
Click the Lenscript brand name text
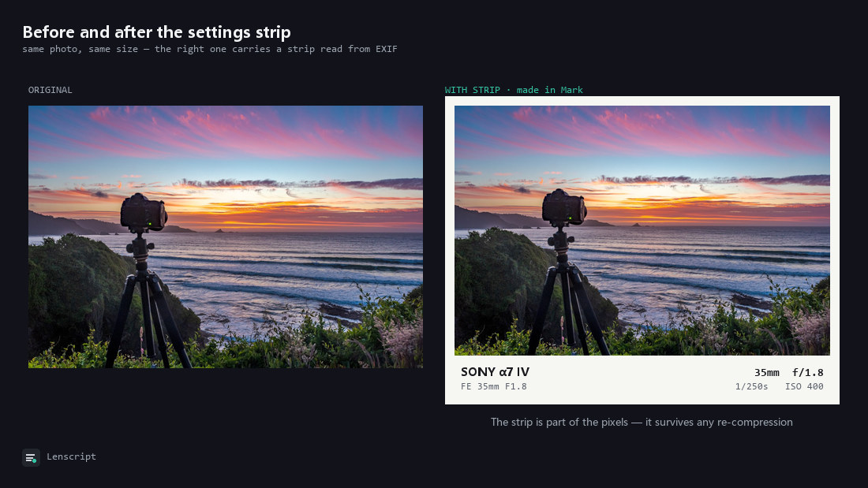tap(71, 456)
